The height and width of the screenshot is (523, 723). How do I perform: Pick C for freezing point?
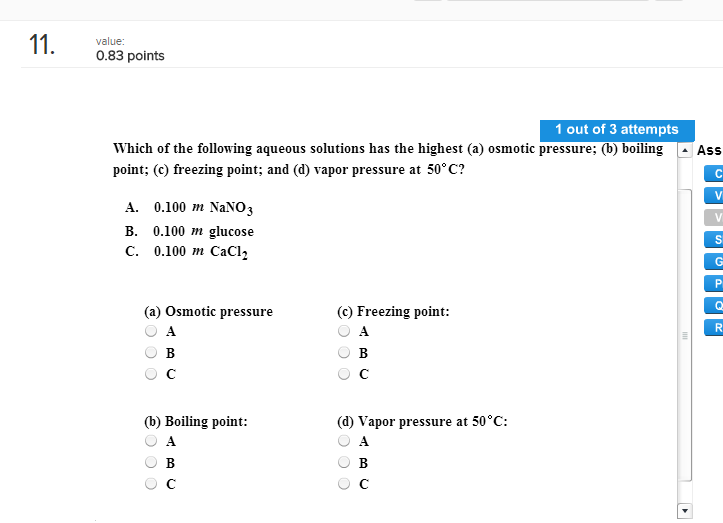[x=344, y=375]
